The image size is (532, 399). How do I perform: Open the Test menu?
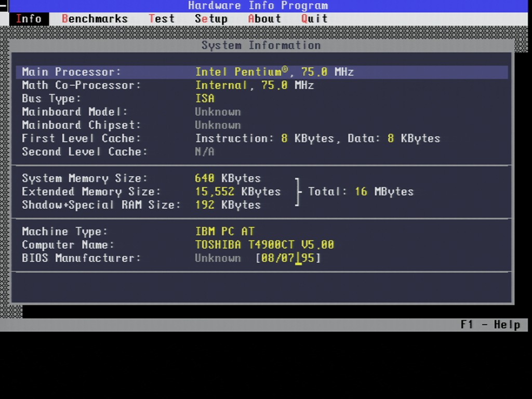162,19
